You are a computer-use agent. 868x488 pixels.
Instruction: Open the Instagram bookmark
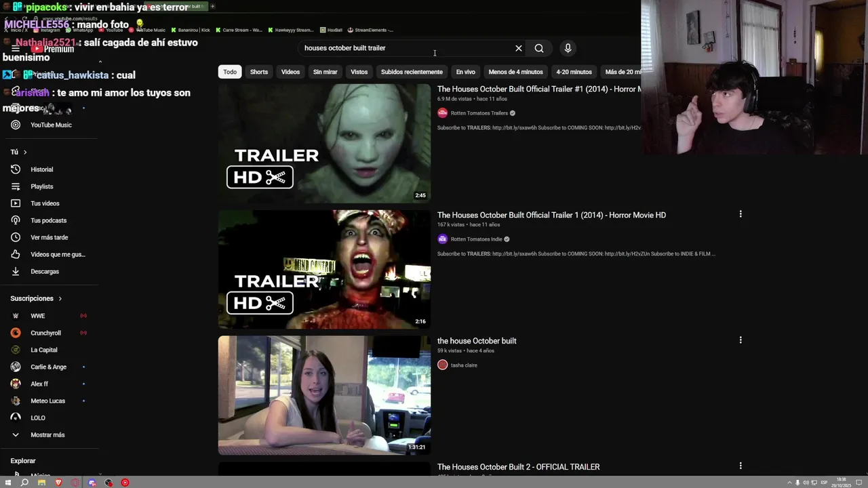click(x=47, y=30)
